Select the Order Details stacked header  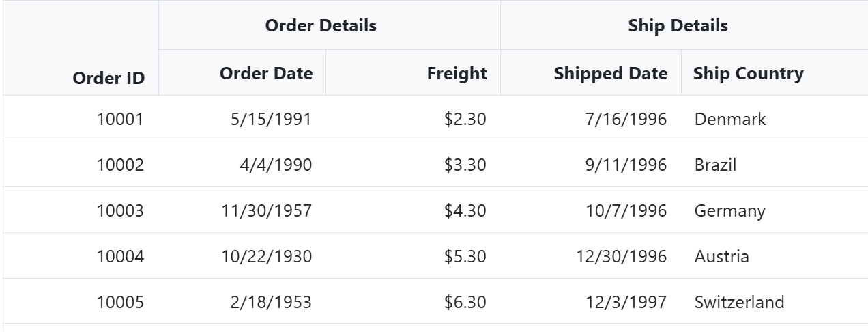click(x=321, y=26)
